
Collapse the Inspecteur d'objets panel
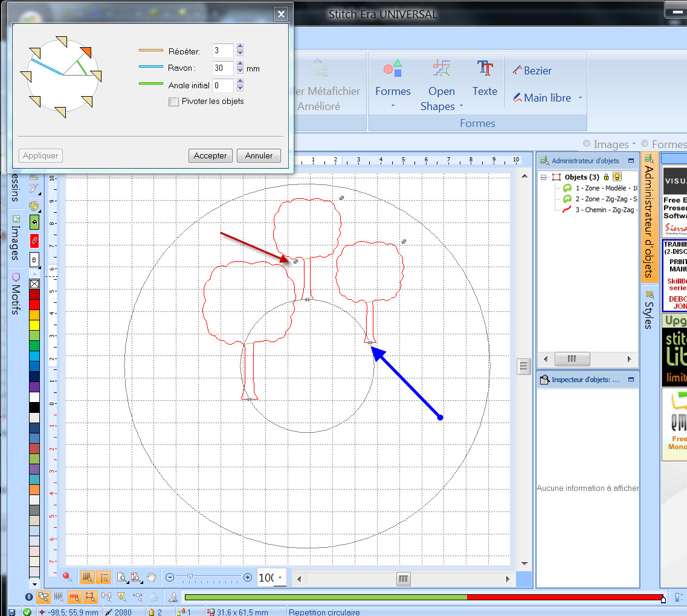click(631, 379)
